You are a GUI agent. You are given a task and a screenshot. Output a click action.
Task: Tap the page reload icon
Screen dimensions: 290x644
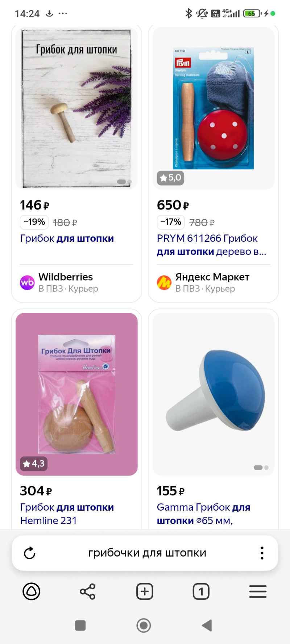click(29, 553)
